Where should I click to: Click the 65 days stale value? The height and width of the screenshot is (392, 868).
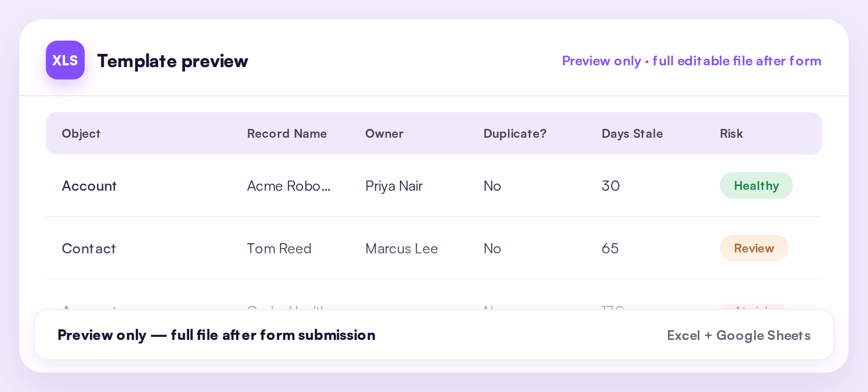[610, 248]
